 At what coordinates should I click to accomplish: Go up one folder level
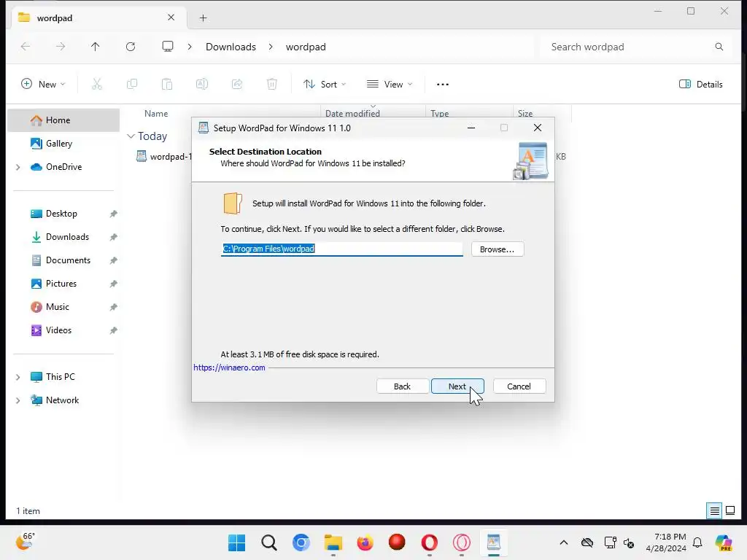coord(96,47)
